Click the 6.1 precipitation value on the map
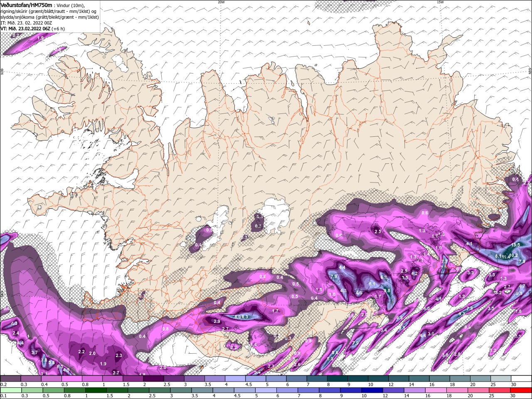Viewport: 532px width, 399px height. coord(372,284)
